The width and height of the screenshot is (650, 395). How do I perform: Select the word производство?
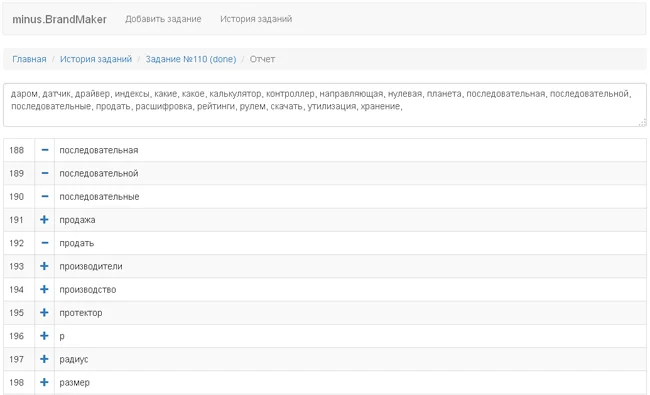click(87, 290)
